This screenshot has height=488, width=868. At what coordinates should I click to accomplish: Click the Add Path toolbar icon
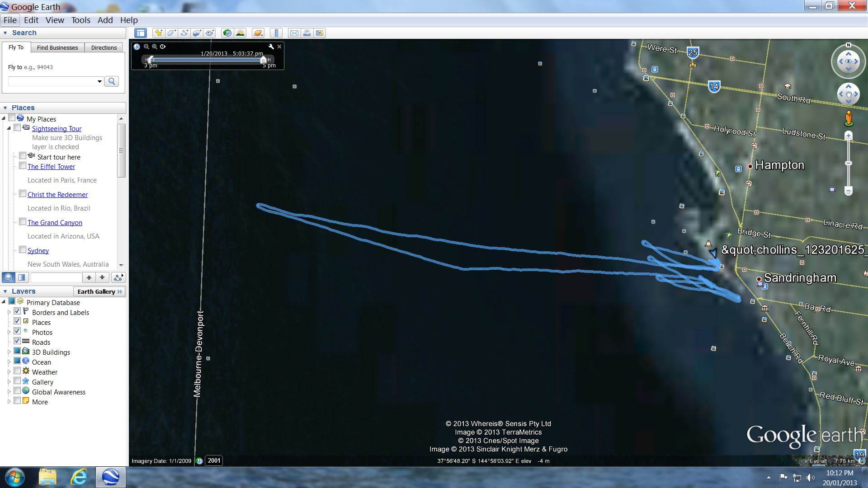coord(184,33)
